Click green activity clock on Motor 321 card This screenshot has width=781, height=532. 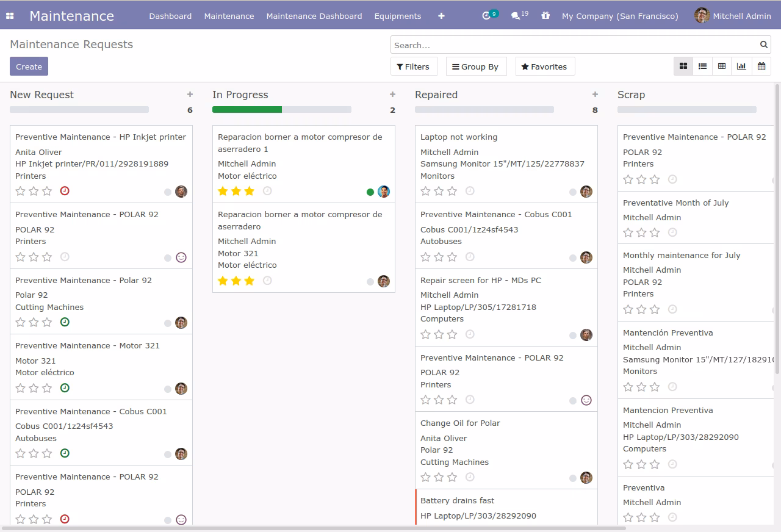65,387
